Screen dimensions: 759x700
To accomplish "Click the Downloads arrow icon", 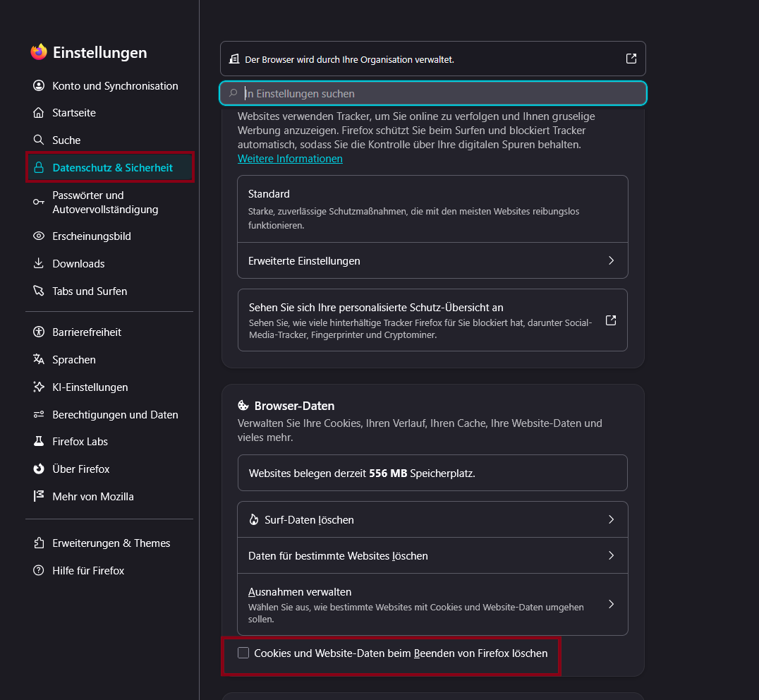I will (x=39, y=263).
